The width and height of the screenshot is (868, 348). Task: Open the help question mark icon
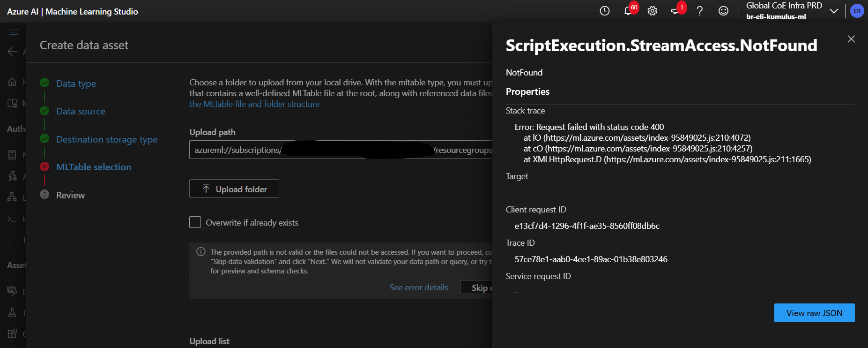coord(700,11)
